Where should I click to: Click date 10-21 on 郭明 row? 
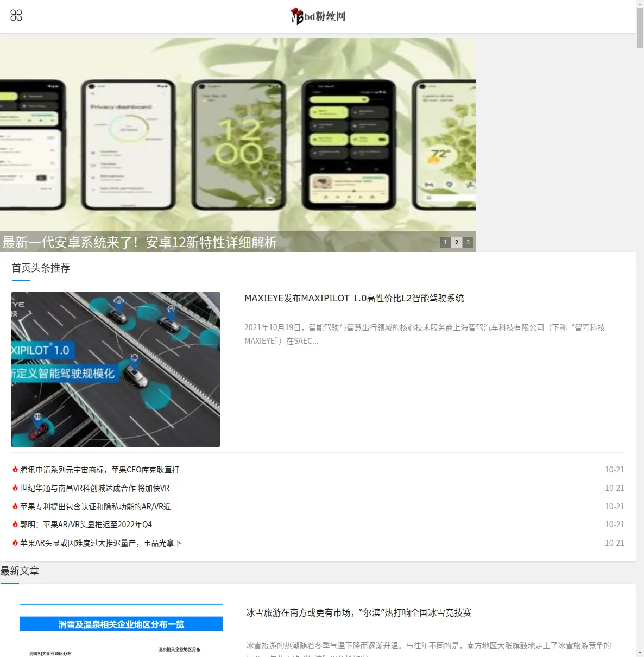(x=615, y=525)
